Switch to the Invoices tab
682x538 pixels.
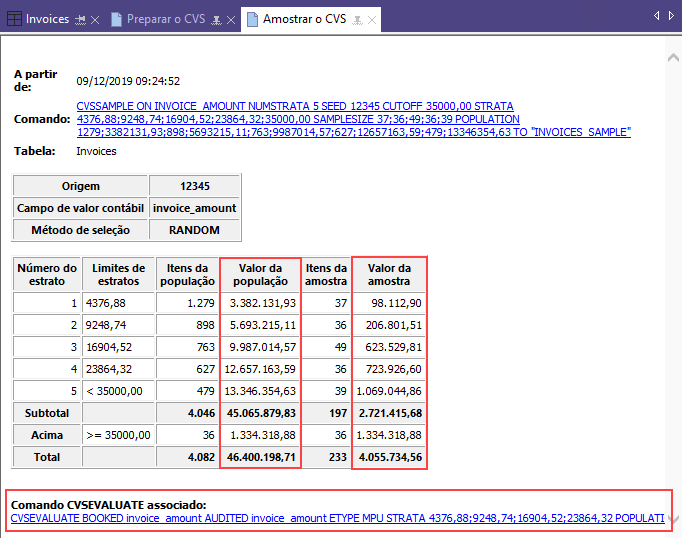pyautogui.click(x=47, y=19)
